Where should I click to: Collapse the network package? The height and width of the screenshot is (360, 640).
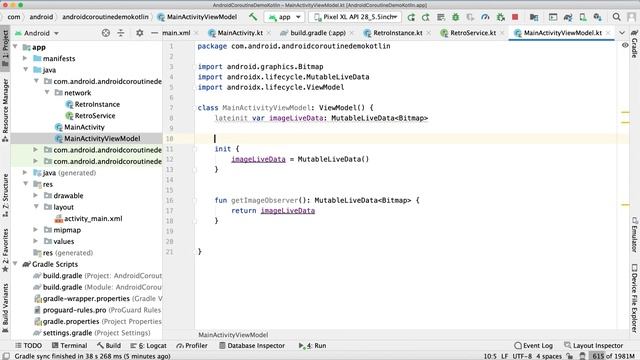47,93
